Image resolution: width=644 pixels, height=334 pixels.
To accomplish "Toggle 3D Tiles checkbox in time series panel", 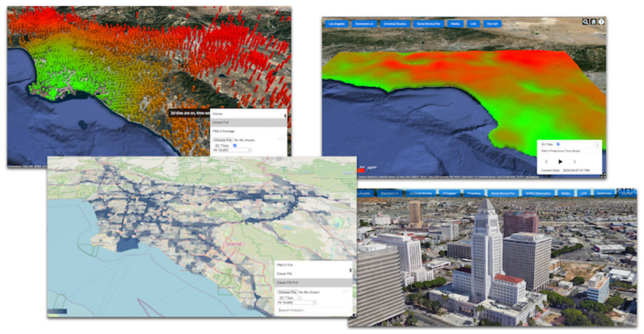I will pos(558,144).
